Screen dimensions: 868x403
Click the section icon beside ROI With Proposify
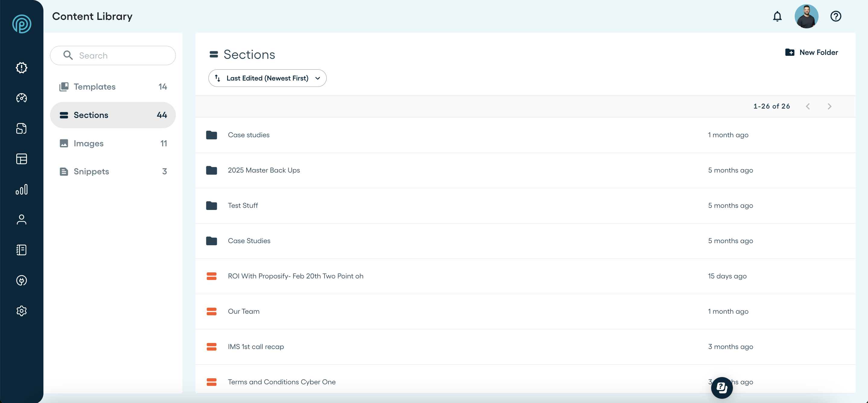(211, 276)
